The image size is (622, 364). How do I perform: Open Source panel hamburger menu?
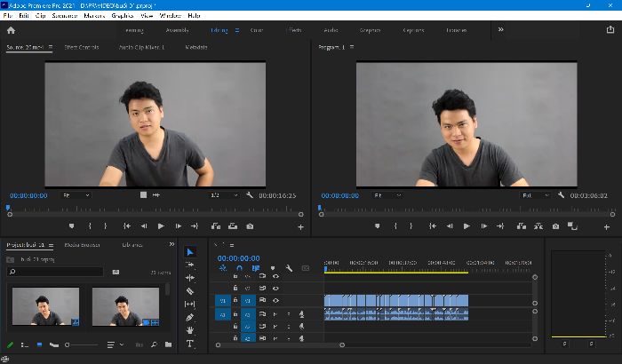coord(51,47)
